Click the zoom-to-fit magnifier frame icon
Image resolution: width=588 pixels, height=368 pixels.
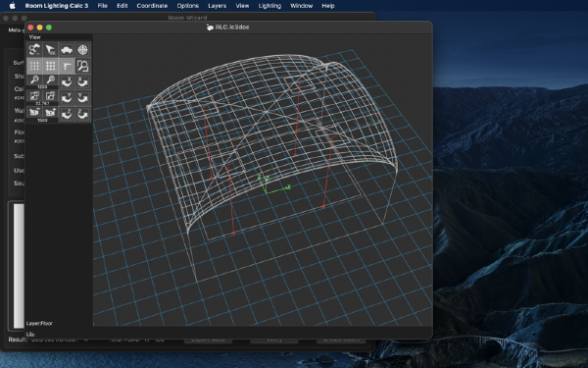(82, 66)
